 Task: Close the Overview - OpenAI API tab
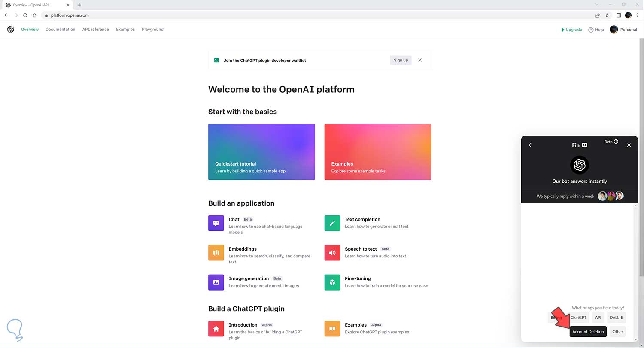[x=68, y=5]
